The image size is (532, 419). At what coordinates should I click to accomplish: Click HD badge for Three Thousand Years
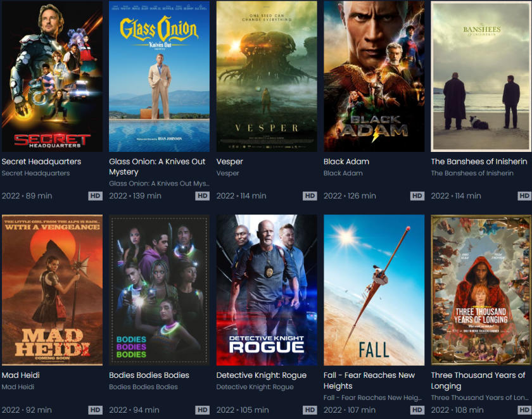click(524, 410)
